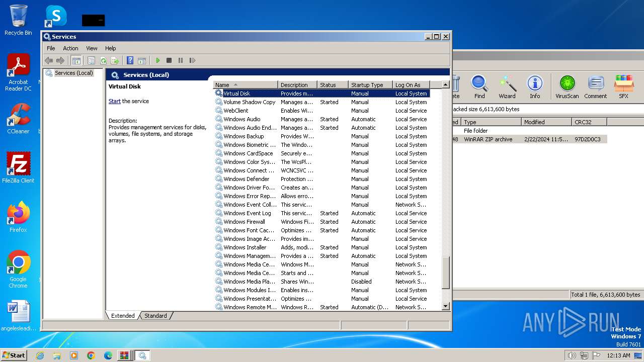Select the Windows Event Log service

[x=322, y=213]
